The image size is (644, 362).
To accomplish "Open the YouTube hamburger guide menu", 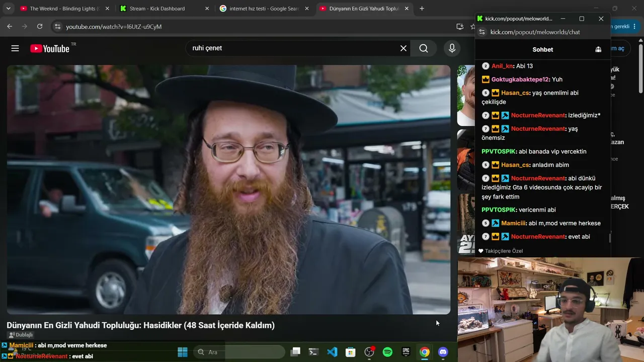I will [x=15, y=48].
